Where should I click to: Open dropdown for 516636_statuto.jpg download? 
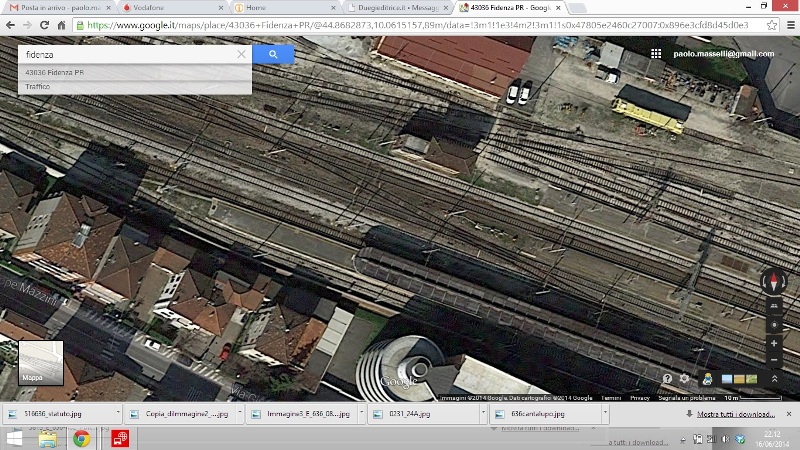[116, 414]
